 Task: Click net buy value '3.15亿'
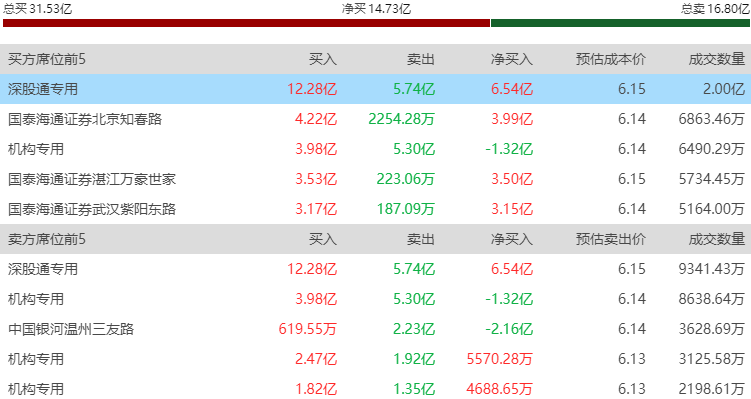tap(512, 209)
